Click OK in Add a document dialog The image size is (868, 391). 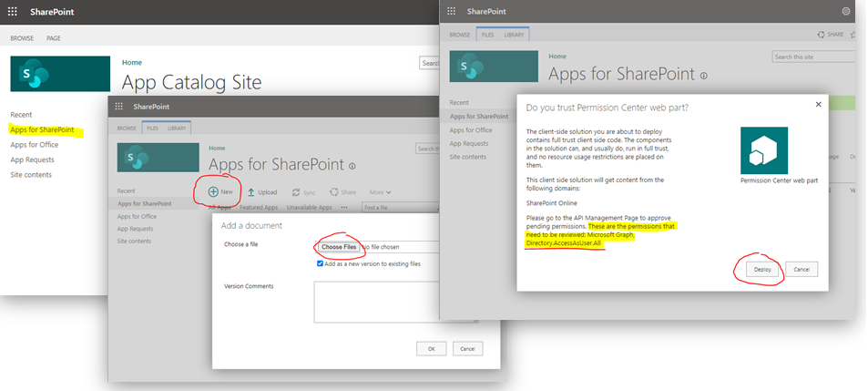(x=431, y=349)
